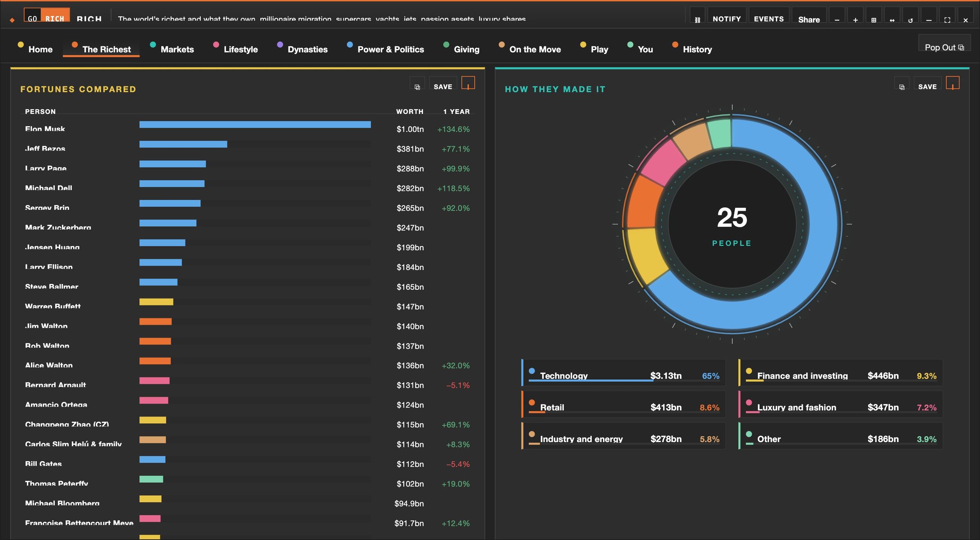This screenshot has width=980, height=540.
Task: Select the Industry and energy legend card
Action: pos(624,436)
